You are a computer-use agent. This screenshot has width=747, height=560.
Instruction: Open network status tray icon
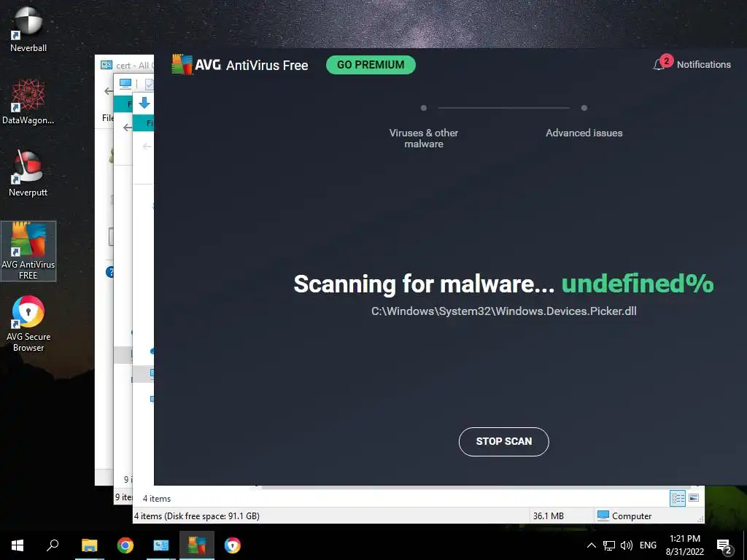point(609,545)
